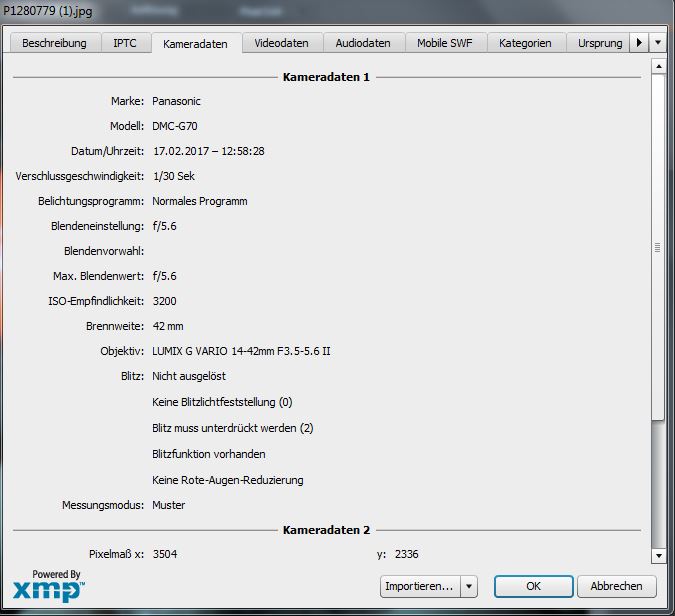Image resolution: width=675 pixels, height=616 pixels.
Task: Confirm with the OK button
Action: [x=533, y=586]
